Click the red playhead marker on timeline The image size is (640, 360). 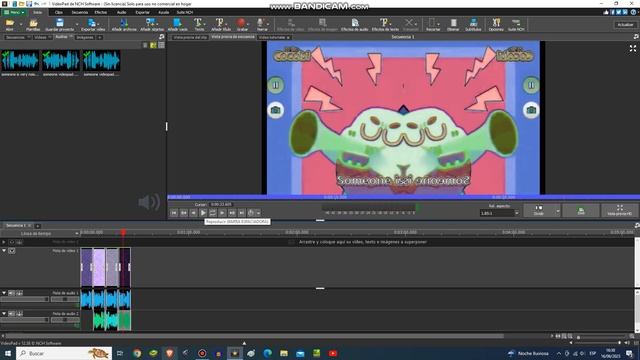(x=123, y=232)
